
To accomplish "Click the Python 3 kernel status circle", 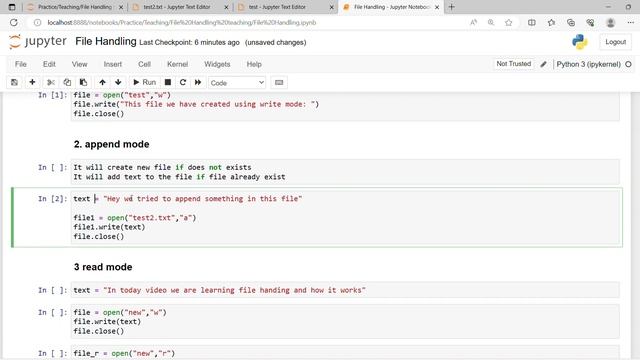I will tap(628, 64).
